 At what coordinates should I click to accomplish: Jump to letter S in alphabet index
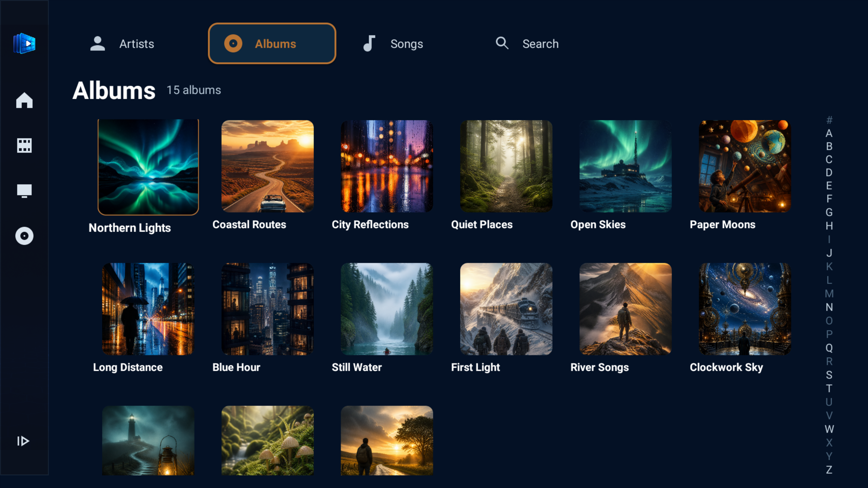click(x=829, y=375)
